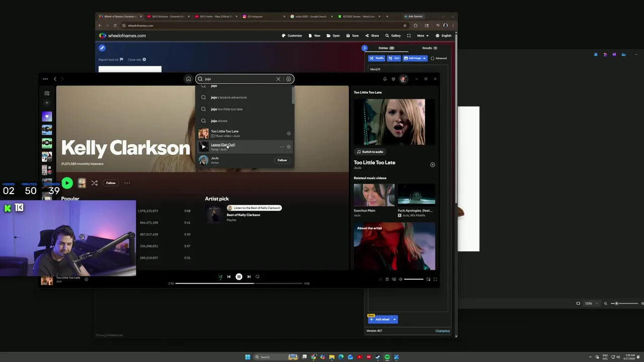Open Friend Activity icon in Spotify's top bar
Image resolution: width=644 pixels, height=362 pixels.
click(393, 79)
